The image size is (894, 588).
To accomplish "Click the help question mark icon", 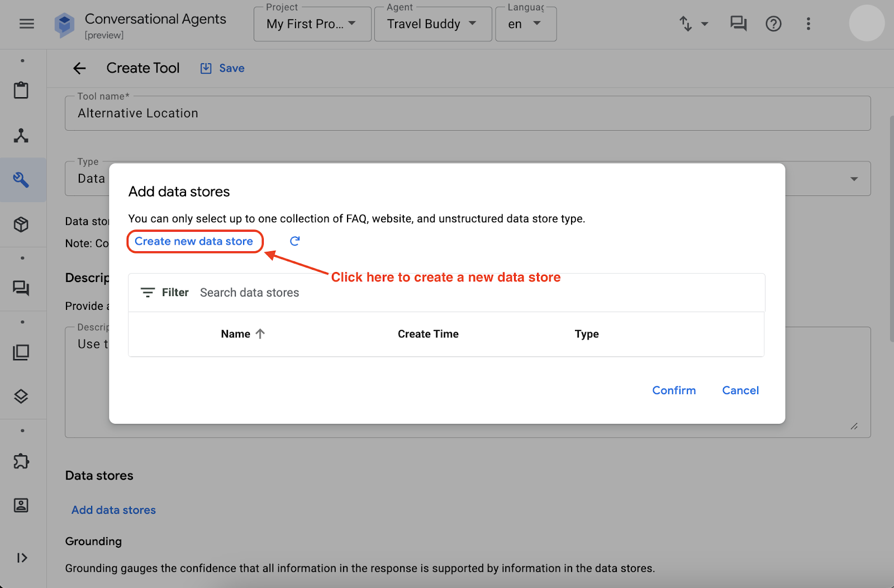I will [x=773, y=24].
